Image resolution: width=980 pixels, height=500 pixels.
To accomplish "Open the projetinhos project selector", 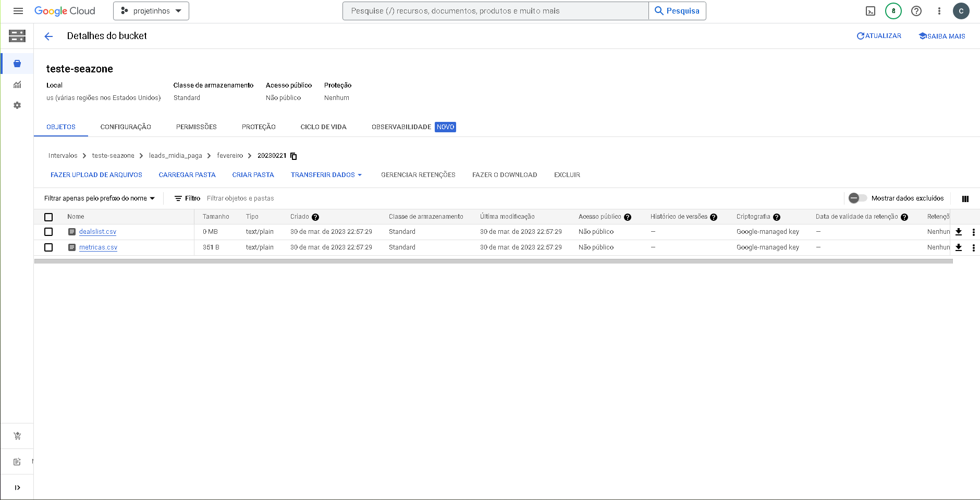I will (x=151, y=10).
